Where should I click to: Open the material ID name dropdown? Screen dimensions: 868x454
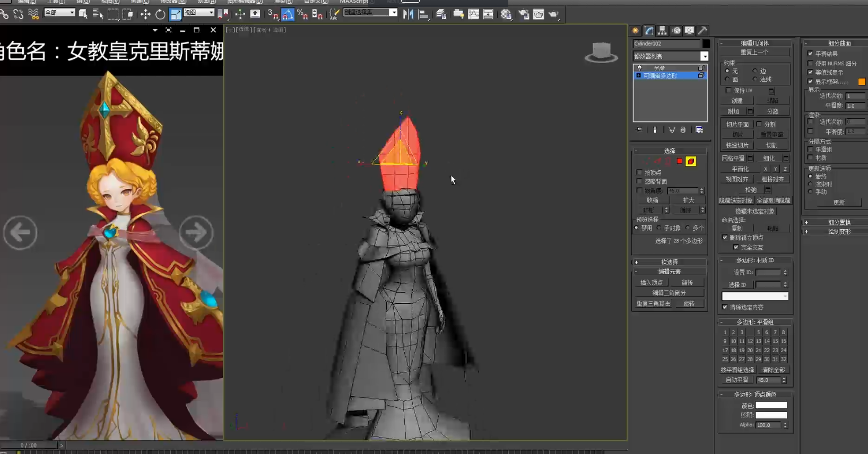(x=755, y=296)
